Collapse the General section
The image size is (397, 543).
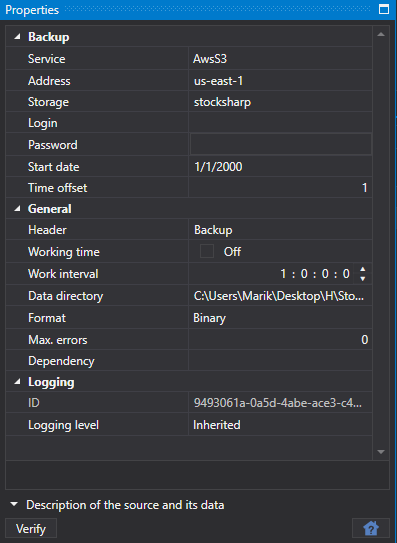click(x=17, y=209)
